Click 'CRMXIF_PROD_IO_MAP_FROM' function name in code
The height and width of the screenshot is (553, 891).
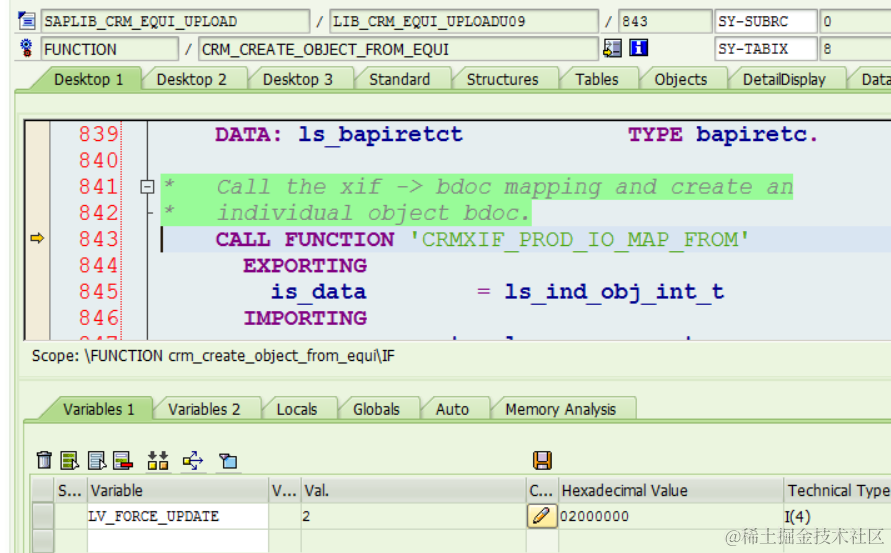click(580, 240)
